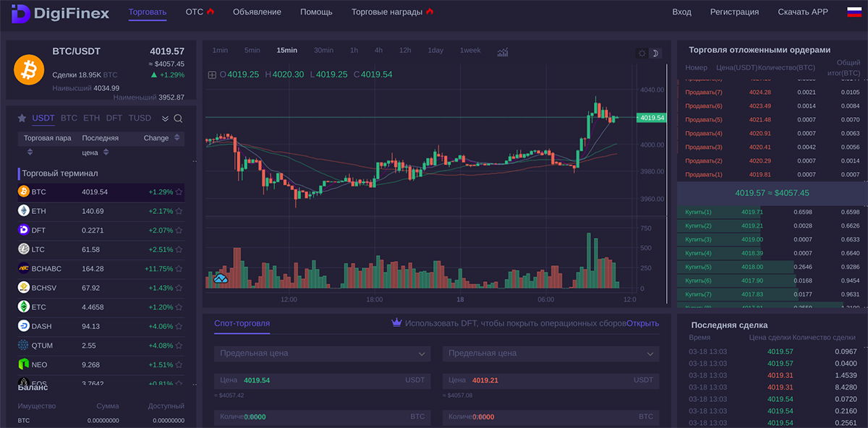Toggle favorite star for ETH pair
868x428 pixels.
coord(179,211)
